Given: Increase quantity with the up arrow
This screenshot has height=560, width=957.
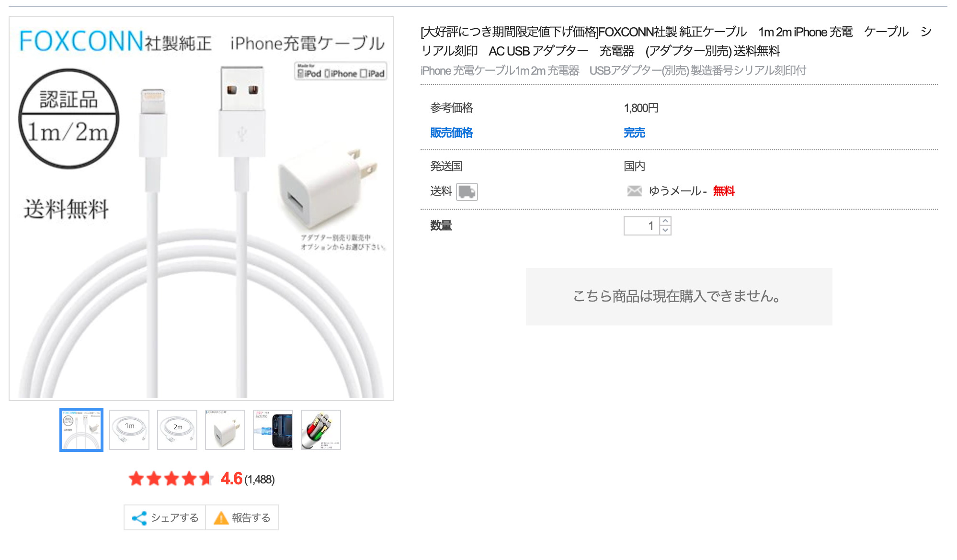Looking at the screenshot, I should tap(665, 221).
